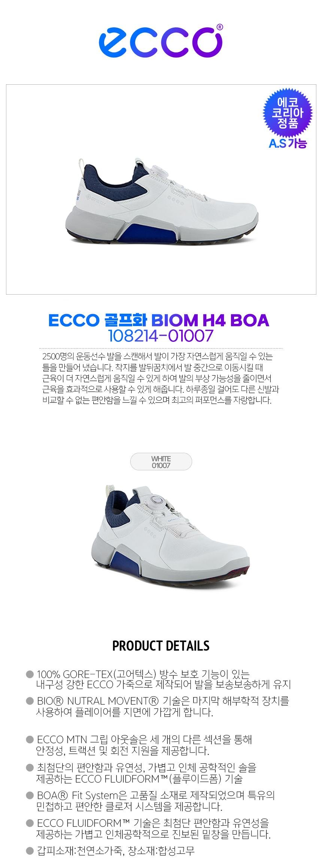Click the 에코코리아 정품 starburst badge
Viewport: 322px width, 868px height.
(x=288, y=113)
